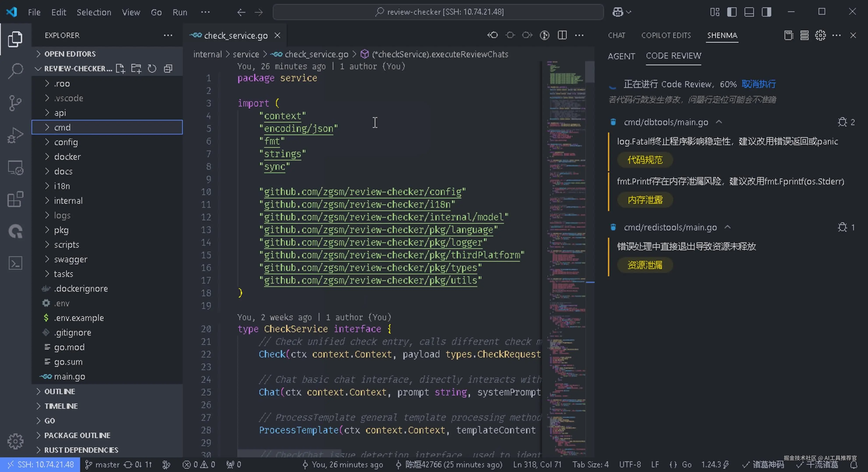Refresh the explorer file tree
This screenshot has width=868, height=472.
pos(152,69)
